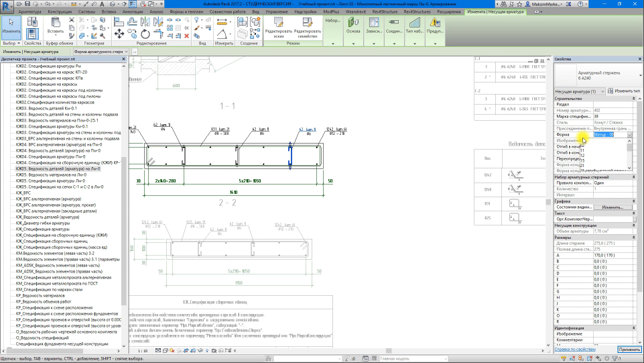Open the Вид ribbon tab
The image size is (644, 363).
[x=255, y=12]
